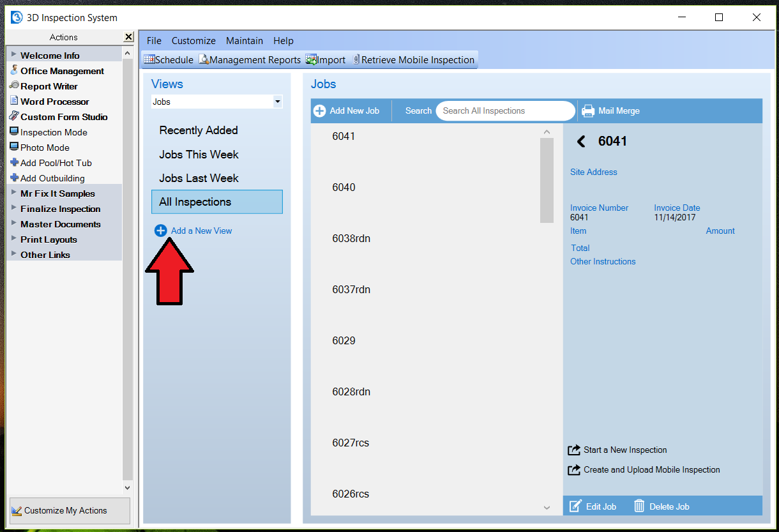Expand the Finalize Inspection section

pyautogui.click(x=14, y=208)
